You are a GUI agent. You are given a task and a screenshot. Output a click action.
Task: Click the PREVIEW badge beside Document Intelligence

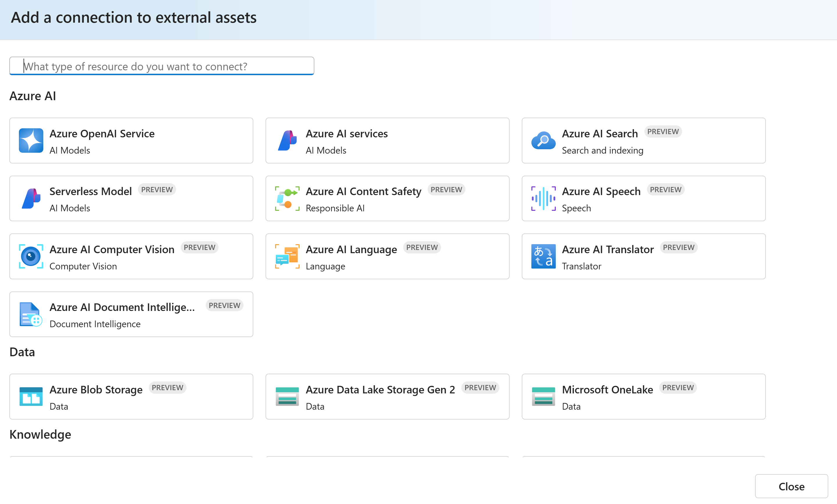[x=224, y=305]
